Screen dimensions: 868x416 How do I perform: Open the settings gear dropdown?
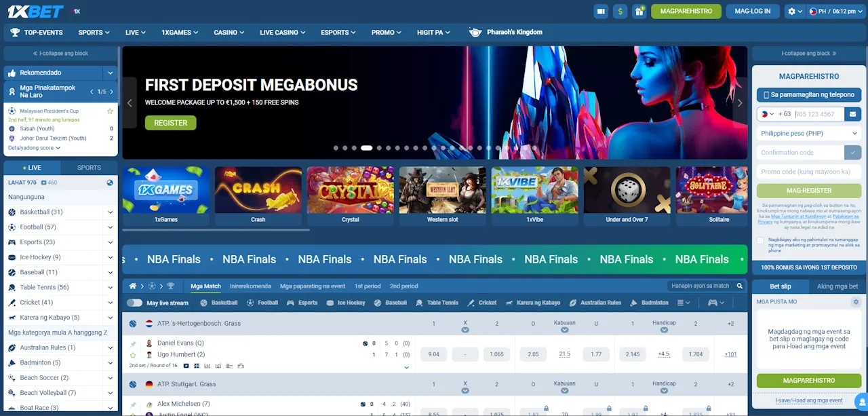point(795,11)
